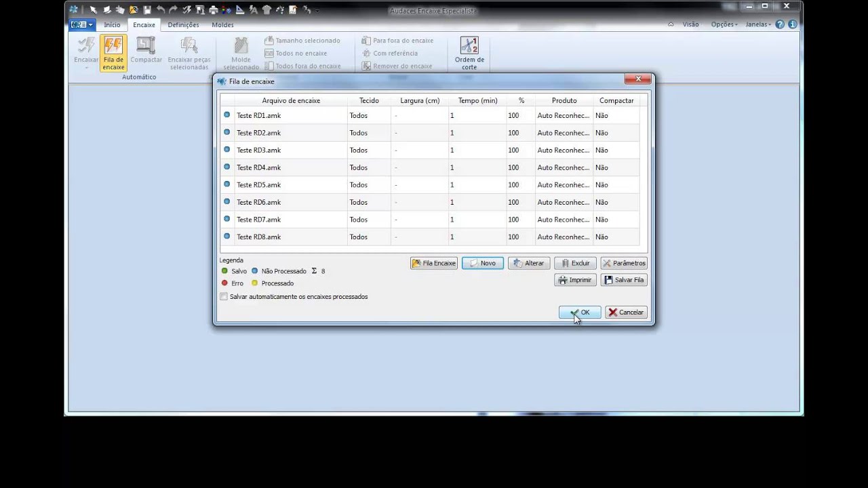Image resolution: width=868 pixels, height=488 pixels.
Task: Select the Teste RD8.amk row
Action: (x=430, y=237)
